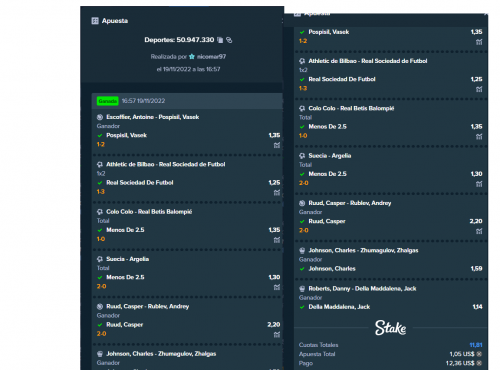
Task: Open stats icon for Pospisil 1-2 row, left panel
Action: point(277,145)
